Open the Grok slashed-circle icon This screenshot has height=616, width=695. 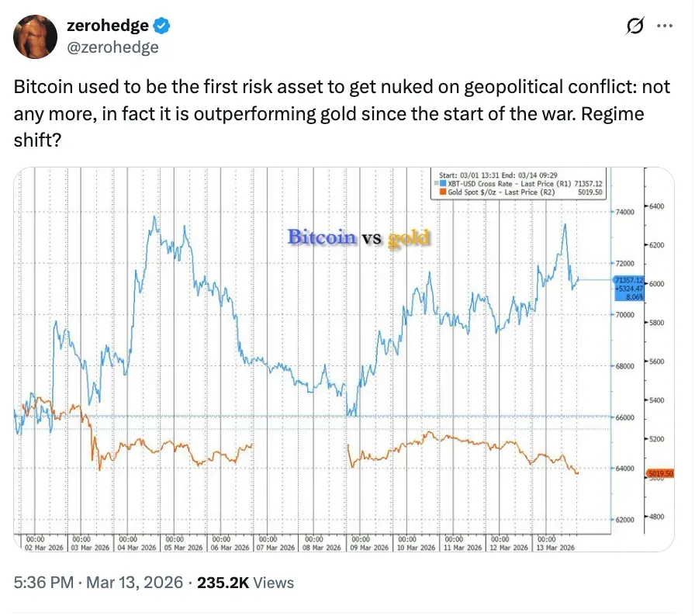(634, 26)
